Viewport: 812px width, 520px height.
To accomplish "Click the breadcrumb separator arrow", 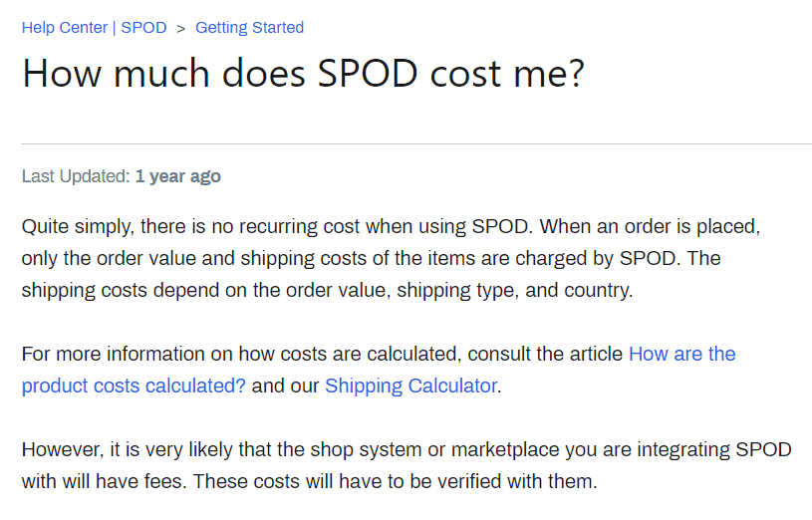I will (180, 29).
